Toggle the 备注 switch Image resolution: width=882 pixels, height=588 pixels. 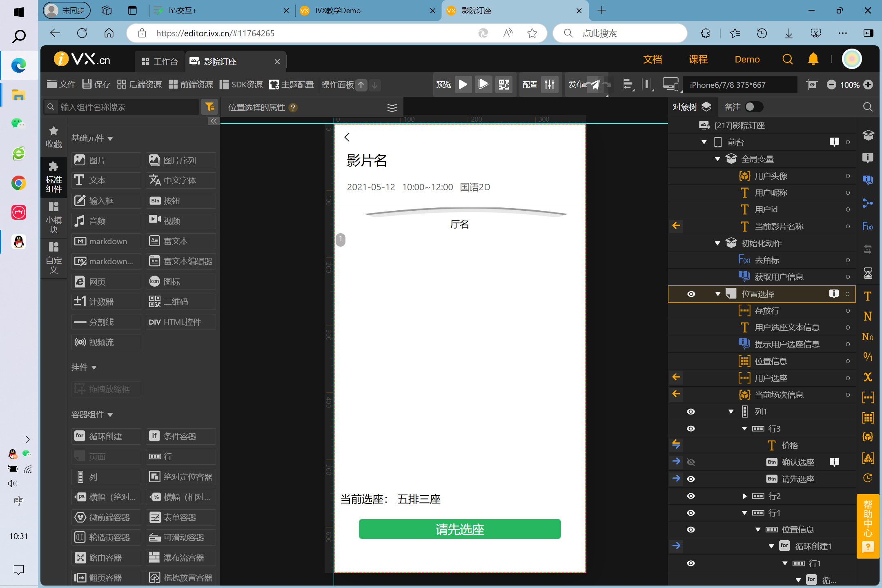753,107
